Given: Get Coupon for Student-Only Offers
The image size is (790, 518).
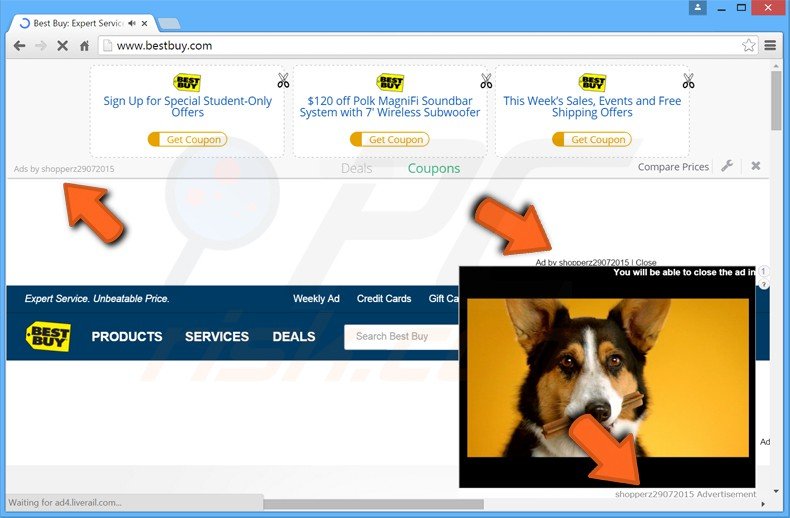Looking at the screenshot, I should tap(187, 140).
